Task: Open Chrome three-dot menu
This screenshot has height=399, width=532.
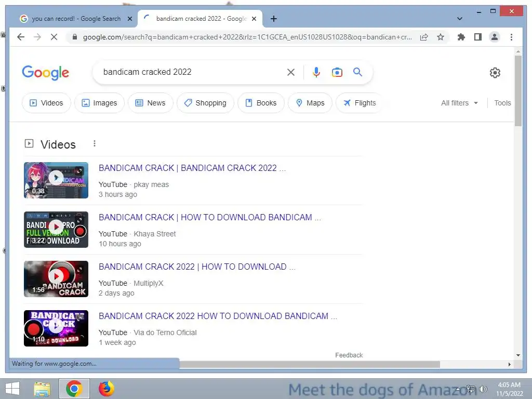Action: pyautogui.click(x=511, y=37)
